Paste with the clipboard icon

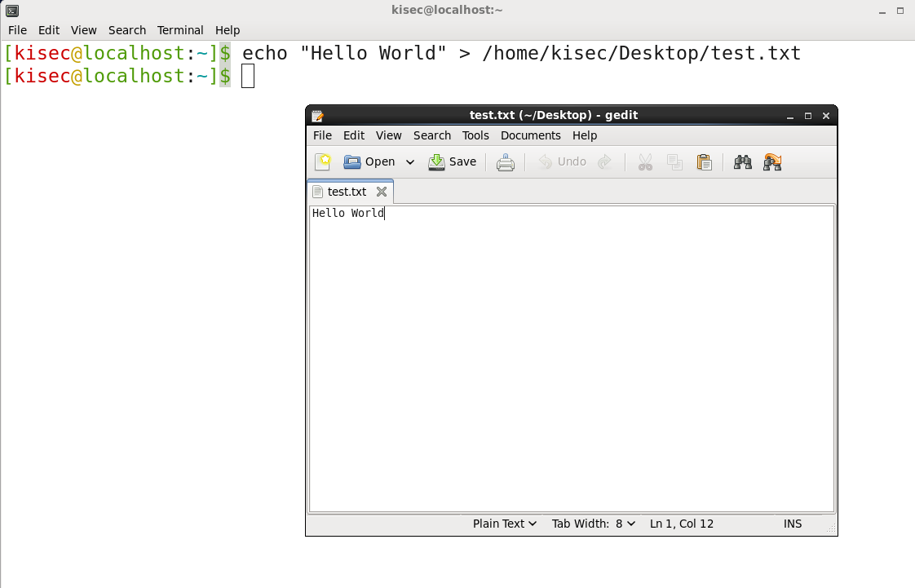(x=705, y=162)
